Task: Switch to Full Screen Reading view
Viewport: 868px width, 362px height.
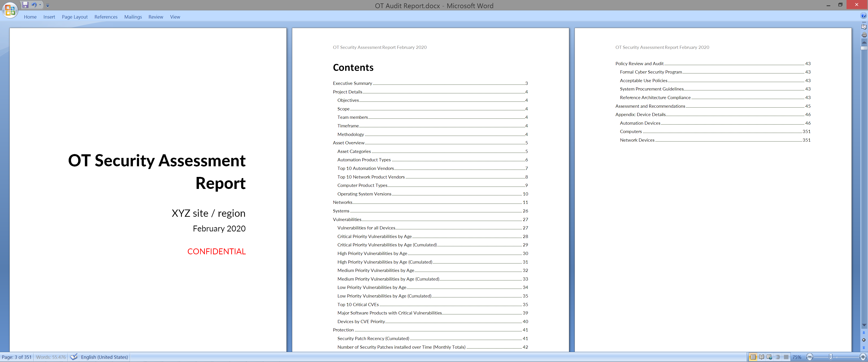Action: 762,357
